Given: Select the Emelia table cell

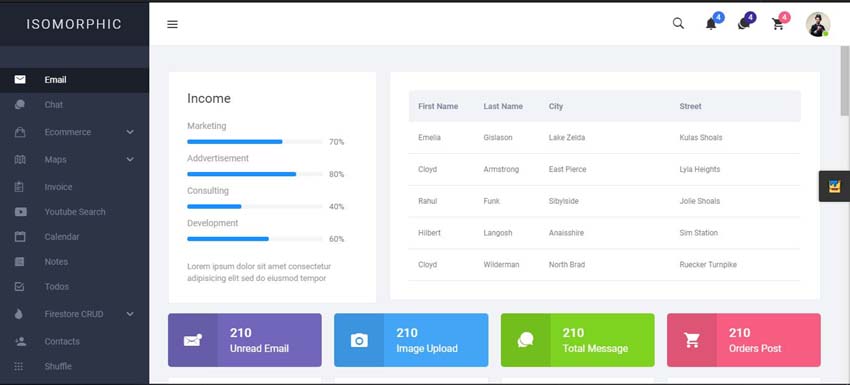Looking at the screenshot, I should 429,138.
